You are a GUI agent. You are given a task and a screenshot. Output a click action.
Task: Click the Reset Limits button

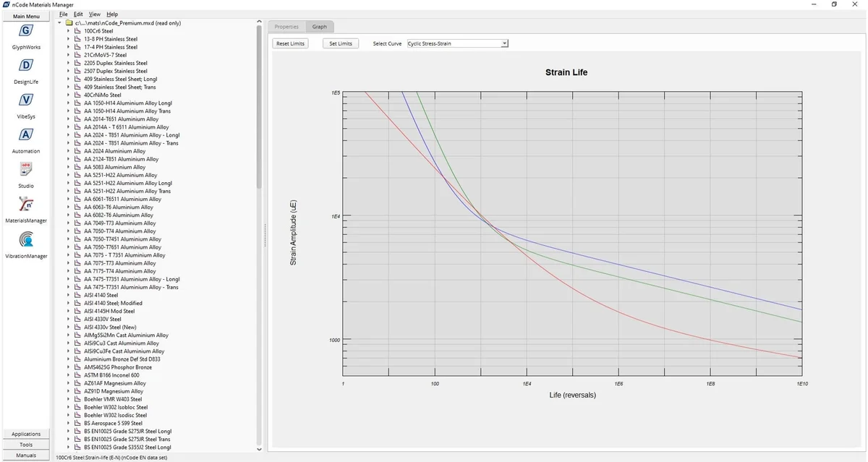[x=290, y=43]
